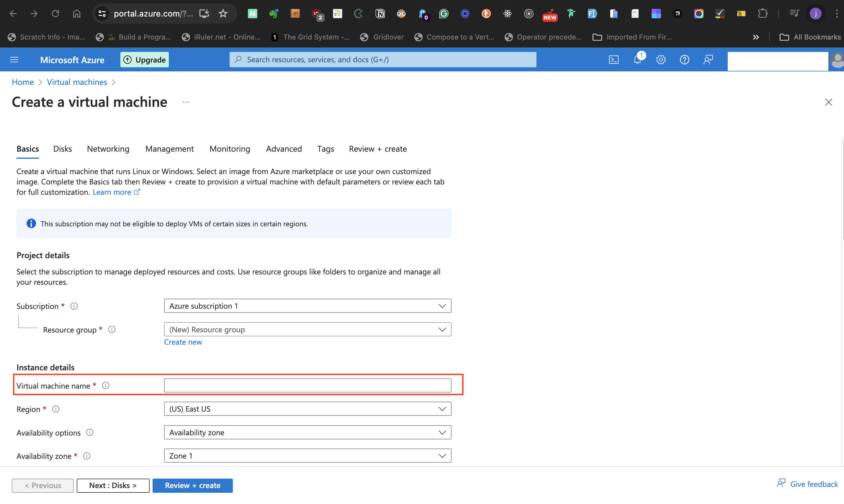The width and height of the screenshot is (844, 504).
Task: Switch to the Disks tab
Action: coord(63,149)
